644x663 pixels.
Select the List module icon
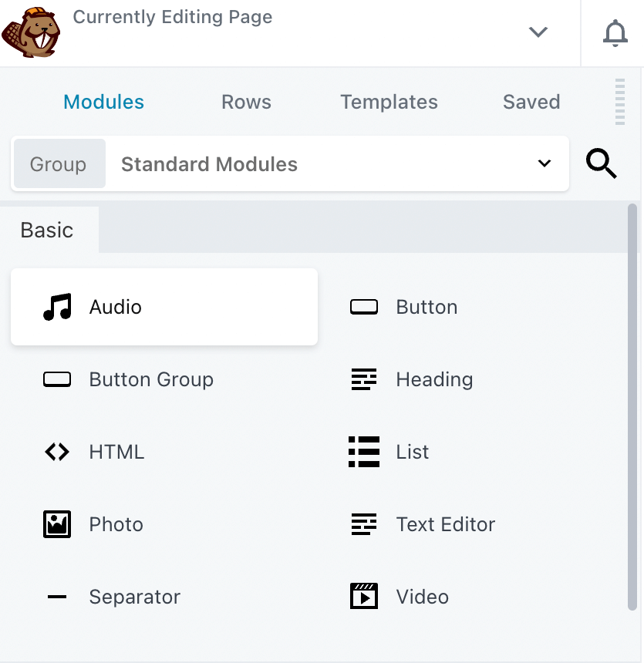[x=363, y=452]
